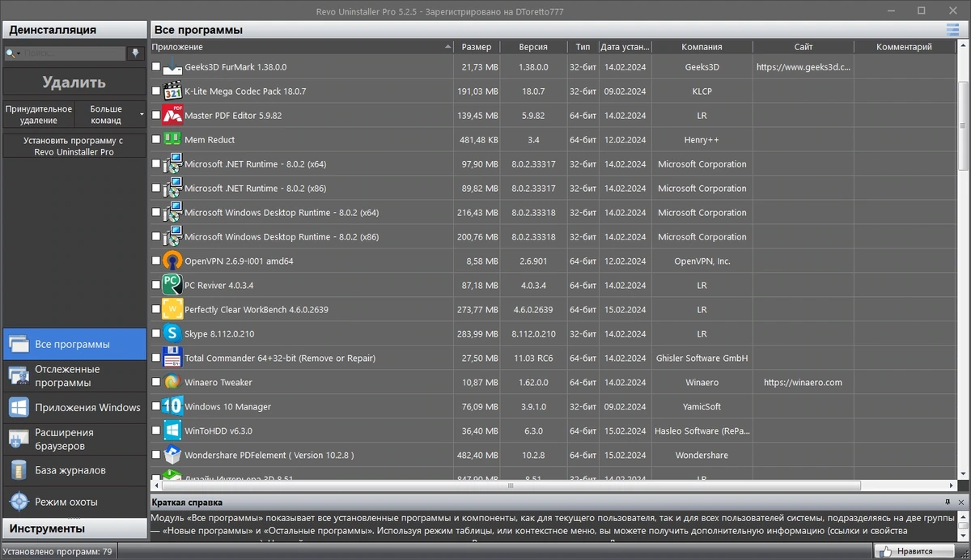Click the Mem Reduct green icon
The width and height of the screenshot is (971, 560).
172,140
